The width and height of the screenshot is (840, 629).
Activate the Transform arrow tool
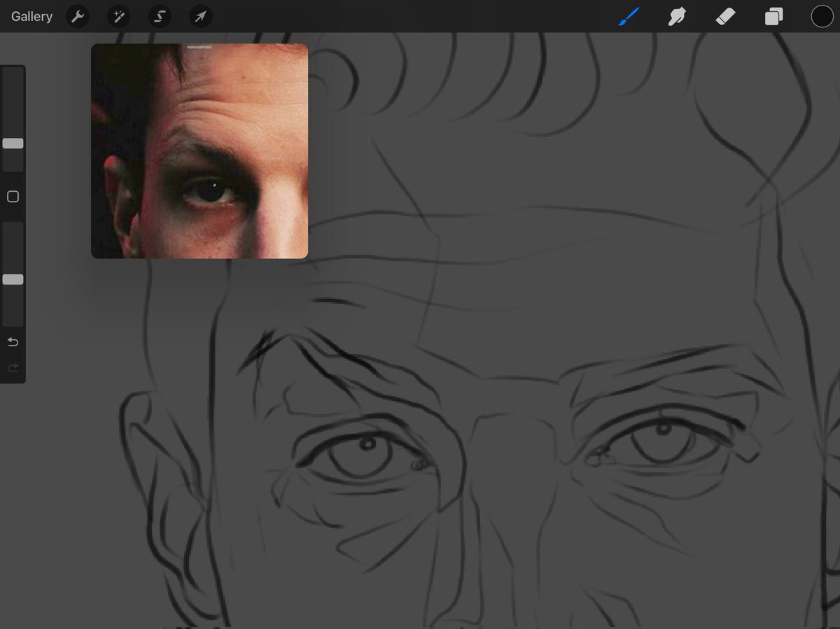tap(201, 16)
